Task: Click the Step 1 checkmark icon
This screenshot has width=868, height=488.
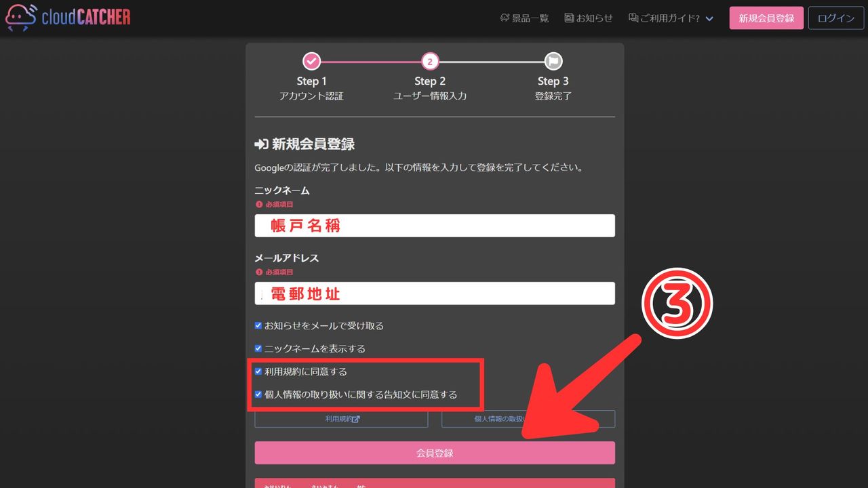Action: (x=311, y=61)
